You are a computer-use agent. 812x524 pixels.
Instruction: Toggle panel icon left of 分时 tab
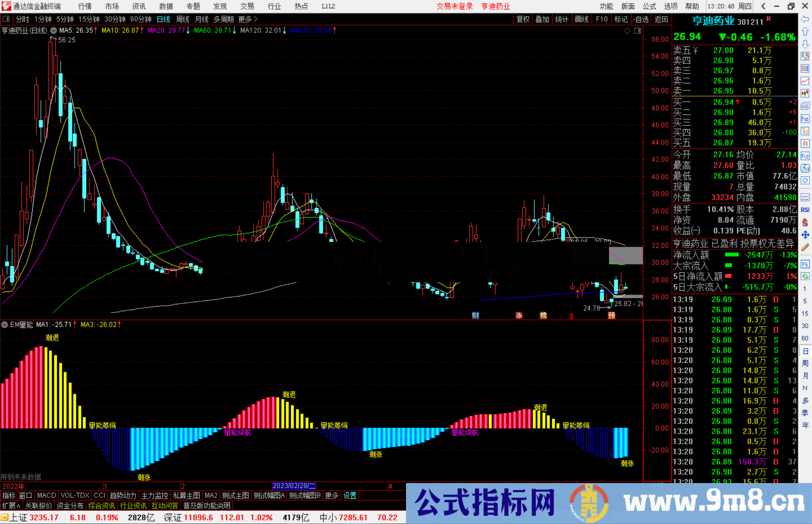coord(6,19)
